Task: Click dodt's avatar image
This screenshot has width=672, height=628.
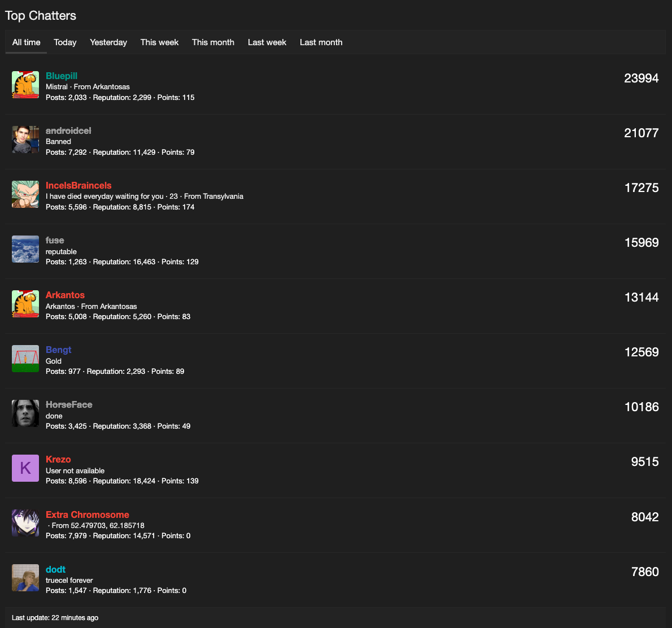Action: (25, 578)
